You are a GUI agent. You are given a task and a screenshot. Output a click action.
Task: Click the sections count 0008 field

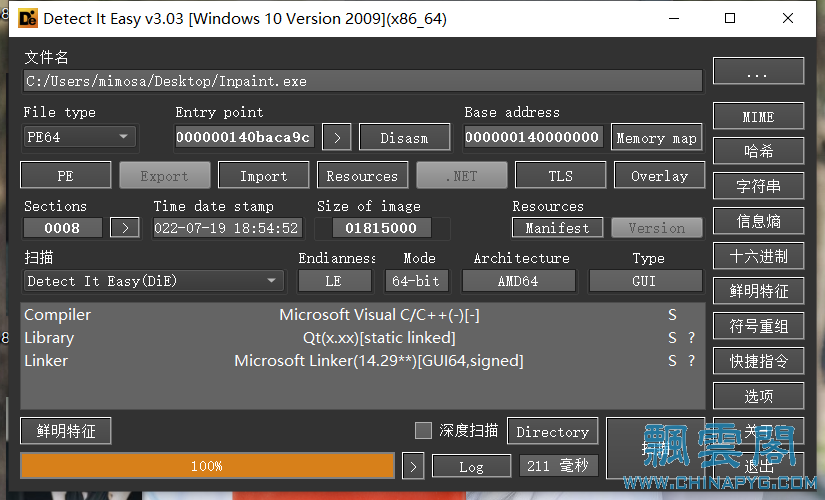point(63,228)
